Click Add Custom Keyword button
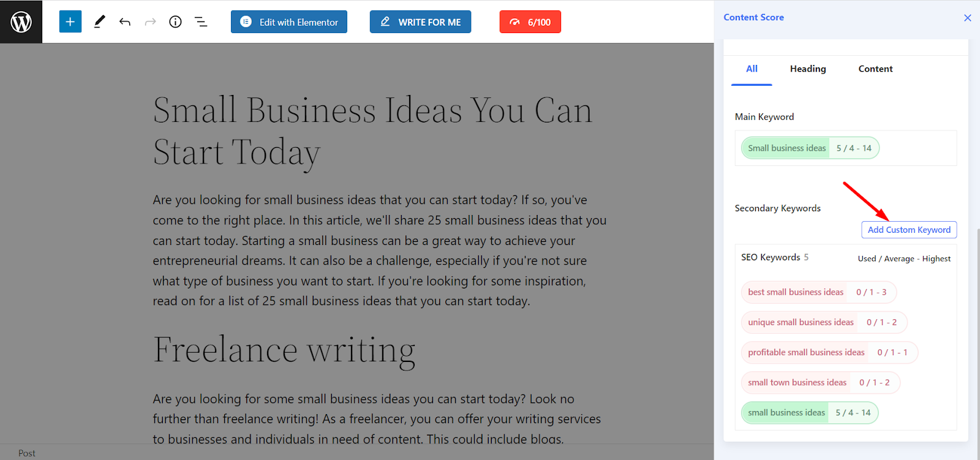Screen dimensions: 980x460 pyautogui.click(x=909, y=230)
